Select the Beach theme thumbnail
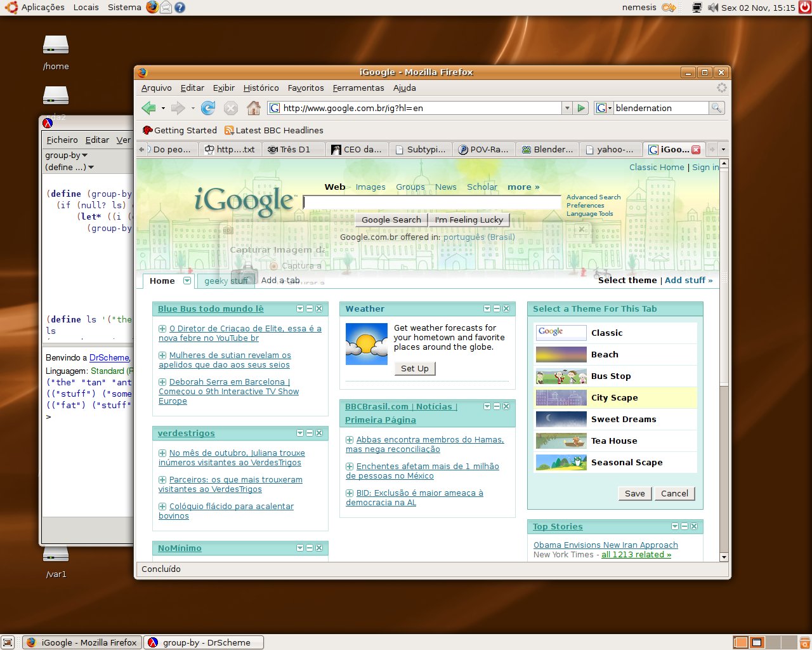Screen dimensions: 812x650 [x=561, y=354]
